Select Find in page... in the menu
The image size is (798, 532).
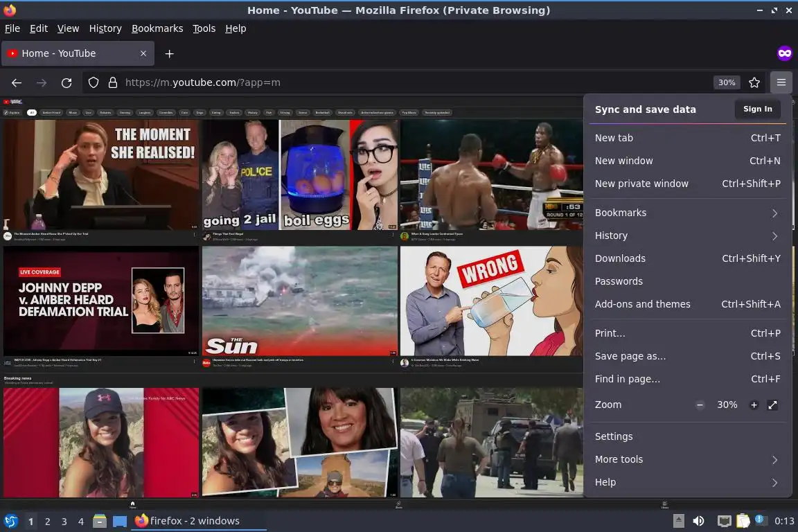(x=686, y=380)
